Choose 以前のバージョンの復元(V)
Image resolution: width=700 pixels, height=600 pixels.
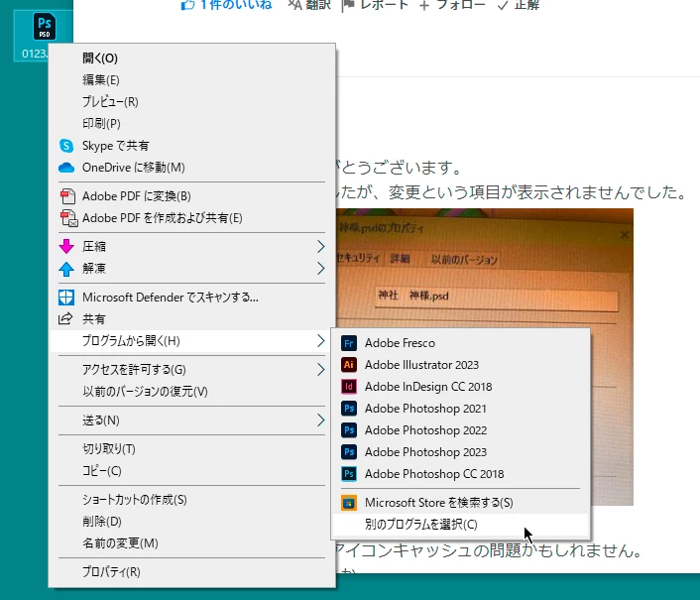tap(191, 392)
